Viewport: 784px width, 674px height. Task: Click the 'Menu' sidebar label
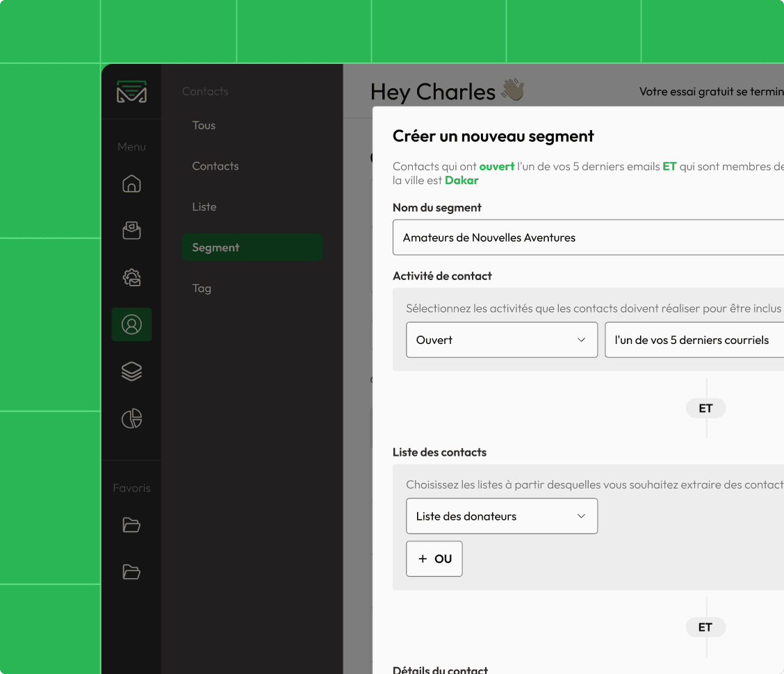[x=131, y=147]
